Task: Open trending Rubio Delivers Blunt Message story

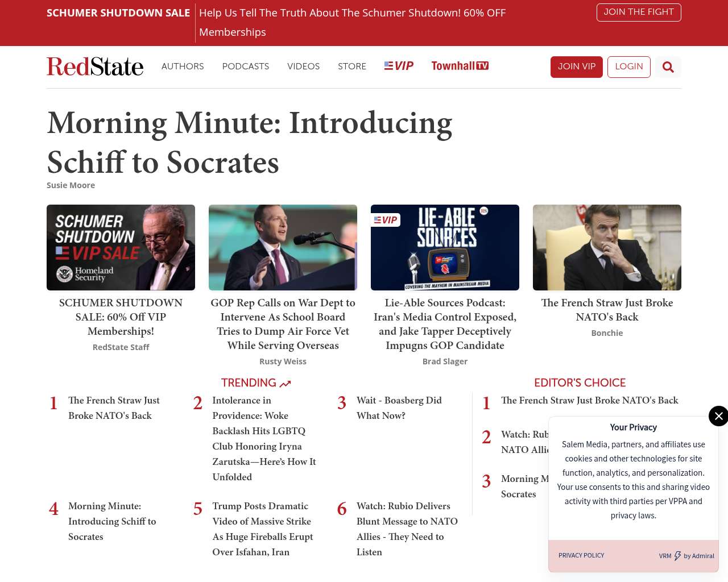Action: click(x=407, y=529)
